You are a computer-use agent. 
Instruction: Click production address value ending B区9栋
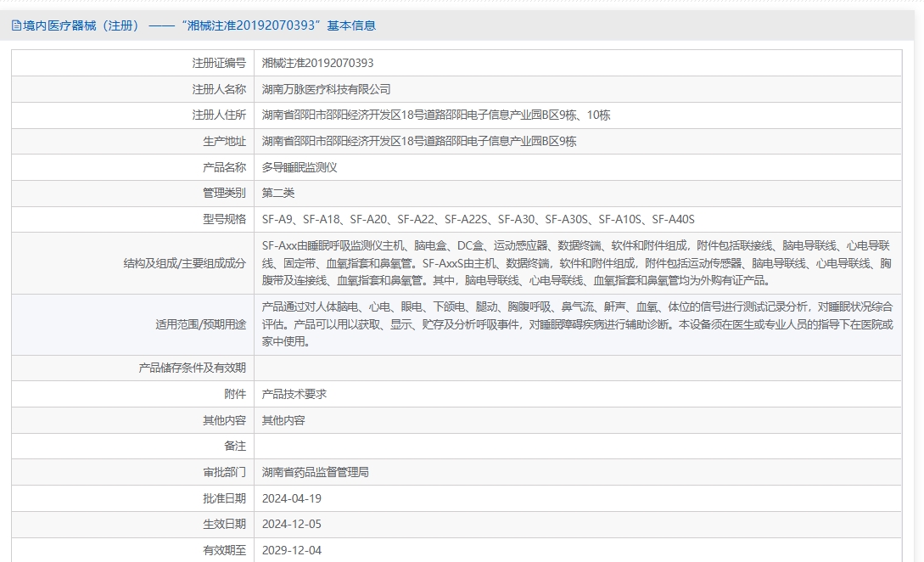pyautogui.click(x=419, y=141)
